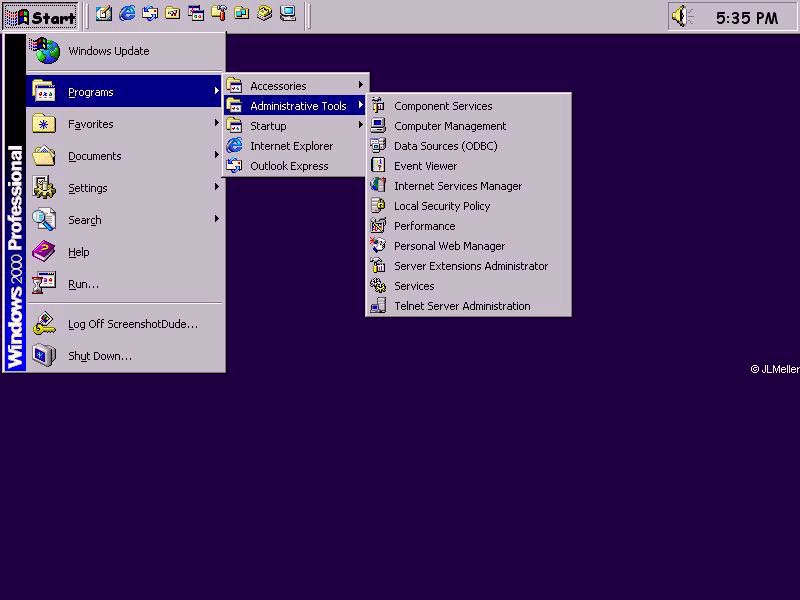800x600 pixels.
Task: Click the yellow drive icon in Quick Launch
Action: tap(265, 14)
